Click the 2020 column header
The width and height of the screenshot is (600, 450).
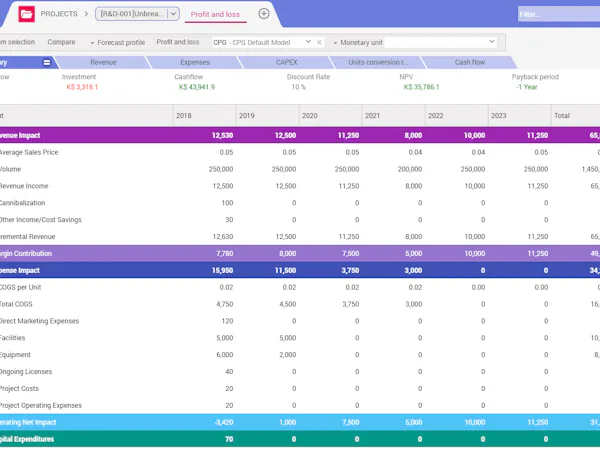(331, 116)
